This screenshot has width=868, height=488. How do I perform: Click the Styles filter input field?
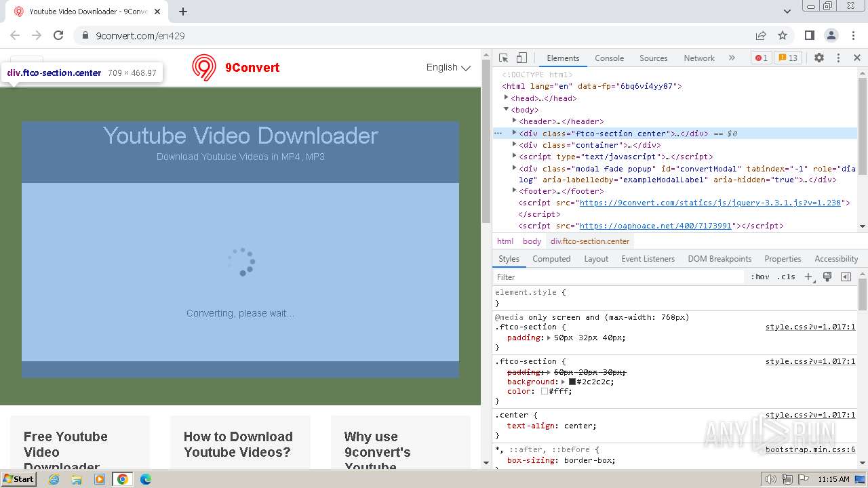618,277
